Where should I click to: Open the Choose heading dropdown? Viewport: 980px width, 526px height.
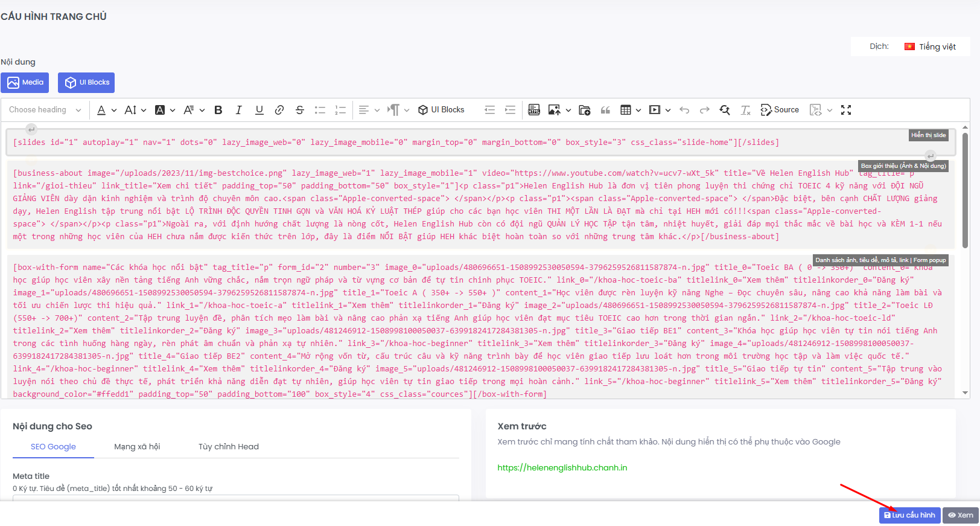[x=45, y=110]
